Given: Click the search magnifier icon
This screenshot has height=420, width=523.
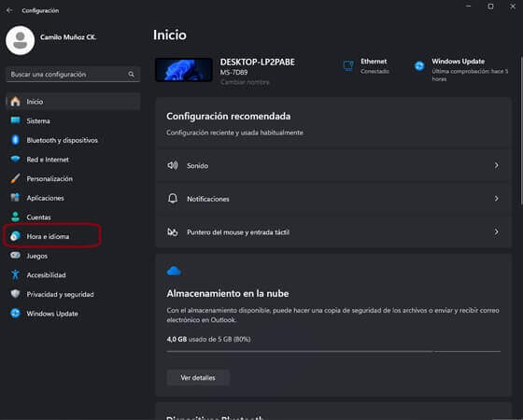Looking at the screenshot, I should coord(132,75).
